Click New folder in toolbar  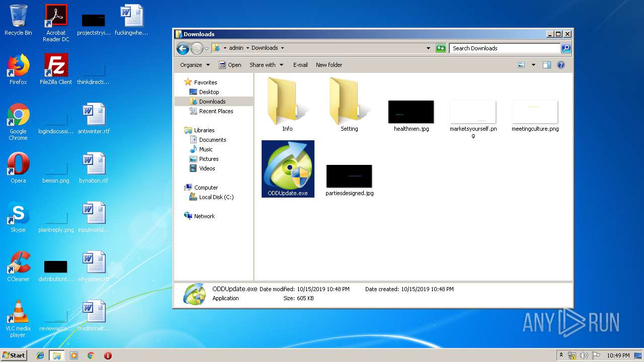tap(329, 65)
